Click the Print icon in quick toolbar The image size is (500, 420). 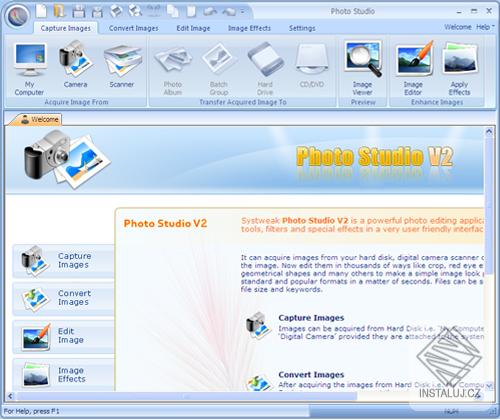(116, 11)
